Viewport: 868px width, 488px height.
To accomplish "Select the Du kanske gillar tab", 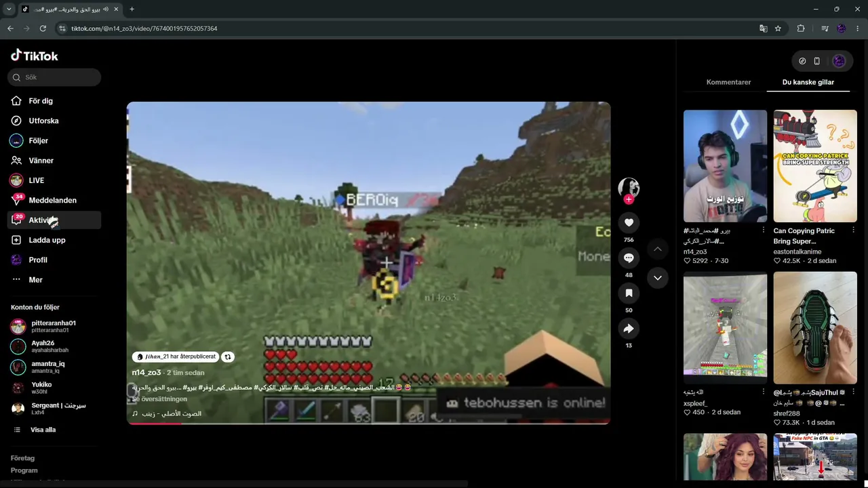I will click(808, 82).
